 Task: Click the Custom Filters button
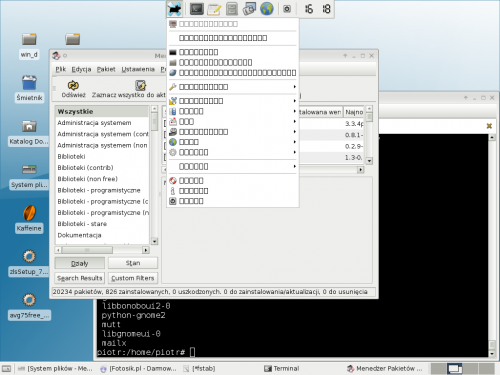(133, 278)
